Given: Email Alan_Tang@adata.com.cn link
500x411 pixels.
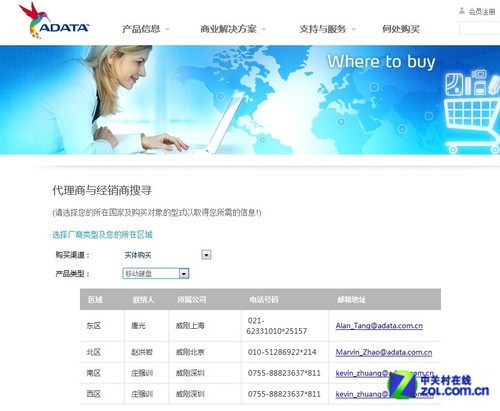Looking at the screenshot, I should 379,326.
